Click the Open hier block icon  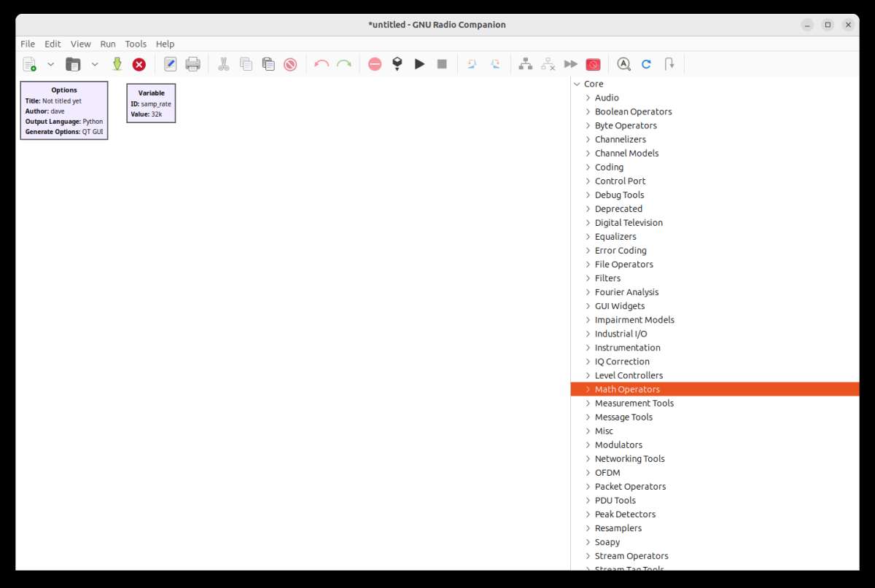[x=669, y=64]
